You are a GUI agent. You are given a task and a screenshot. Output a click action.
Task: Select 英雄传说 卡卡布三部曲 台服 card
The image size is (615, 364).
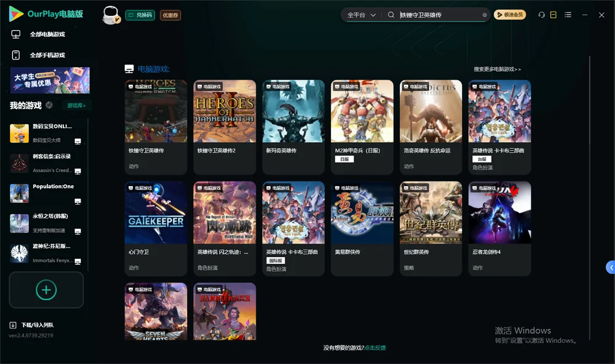coord(499,127)
